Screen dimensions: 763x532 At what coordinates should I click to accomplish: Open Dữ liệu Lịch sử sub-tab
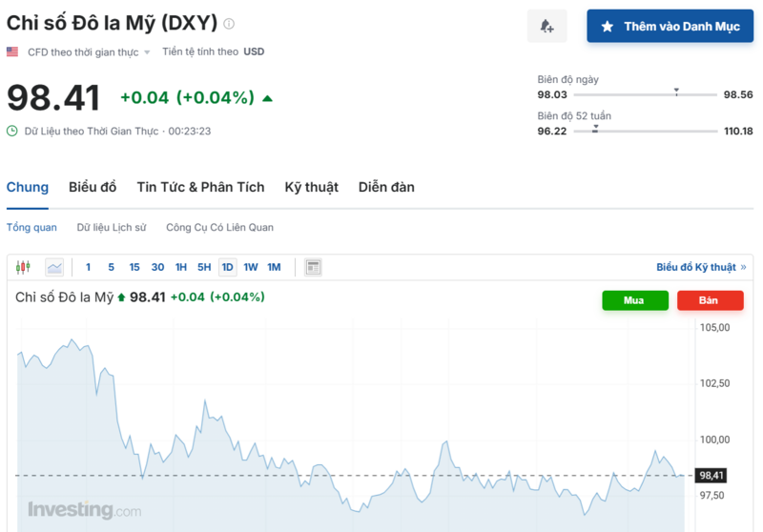(112, 227)
